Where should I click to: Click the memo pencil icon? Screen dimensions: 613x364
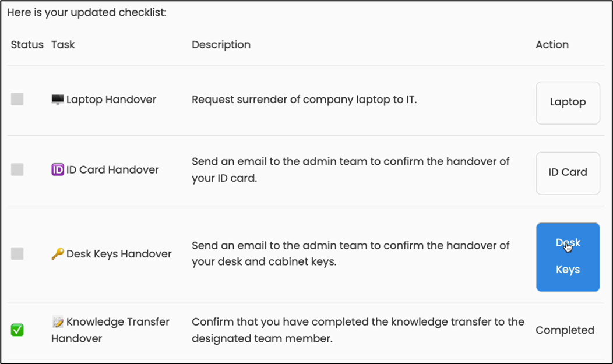pos(57,321)
